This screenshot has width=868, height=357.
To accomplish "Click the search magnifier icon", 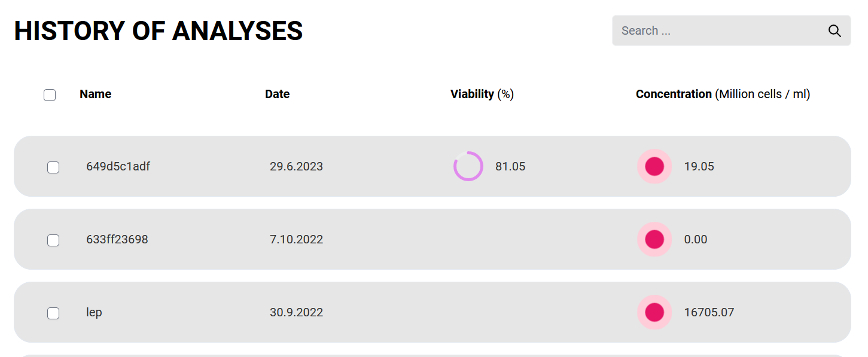I will (835, 31).
